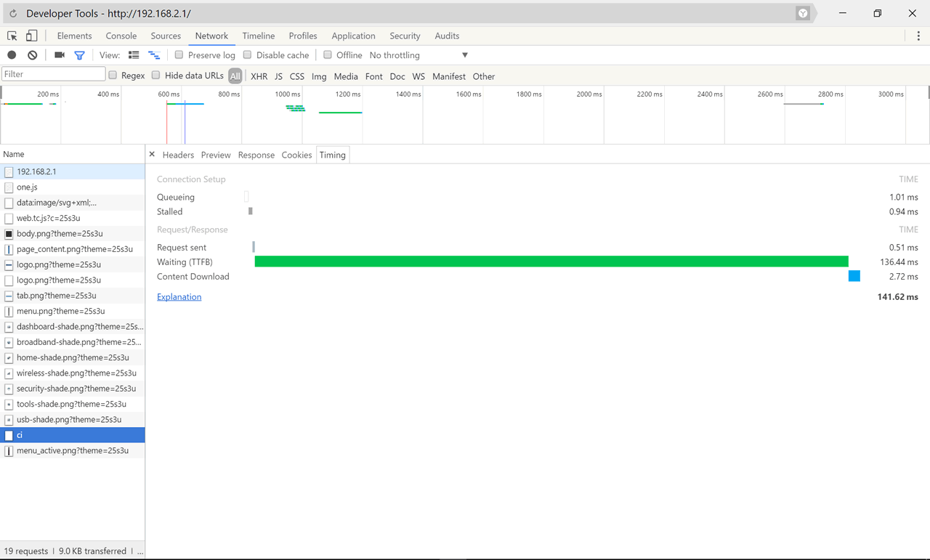Image resolution: width=930 pixels, height=560 pixels.
Task: Switch to large request rows view
Action: coord(134,55)
